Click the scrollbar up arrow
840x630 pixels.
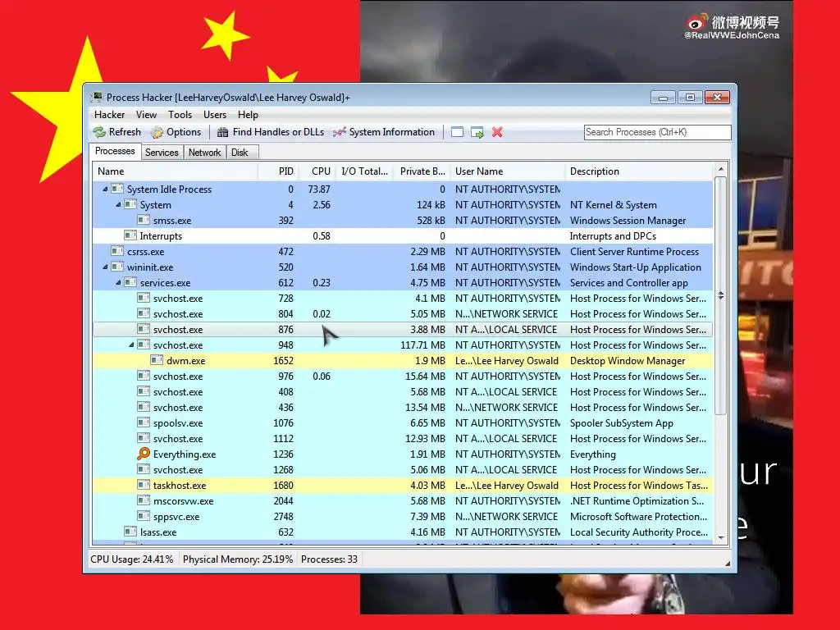tap(721, 169)
